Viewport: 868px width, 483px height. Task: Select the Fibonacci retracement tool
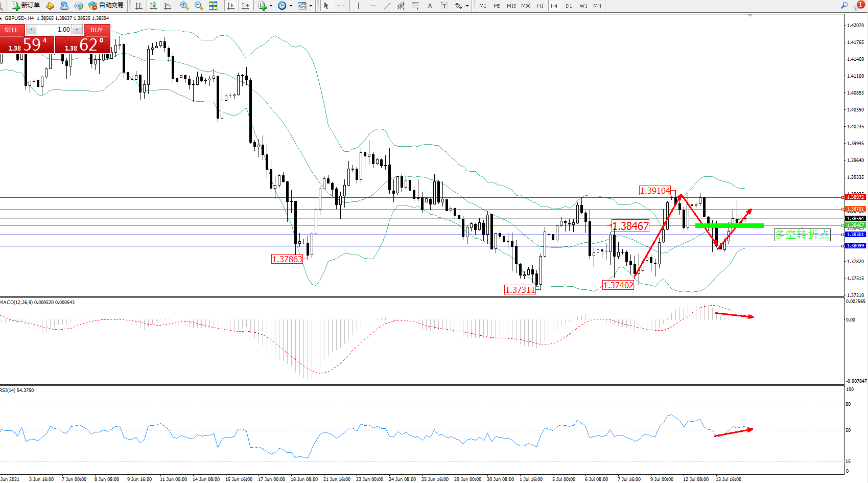pos(416,6)
